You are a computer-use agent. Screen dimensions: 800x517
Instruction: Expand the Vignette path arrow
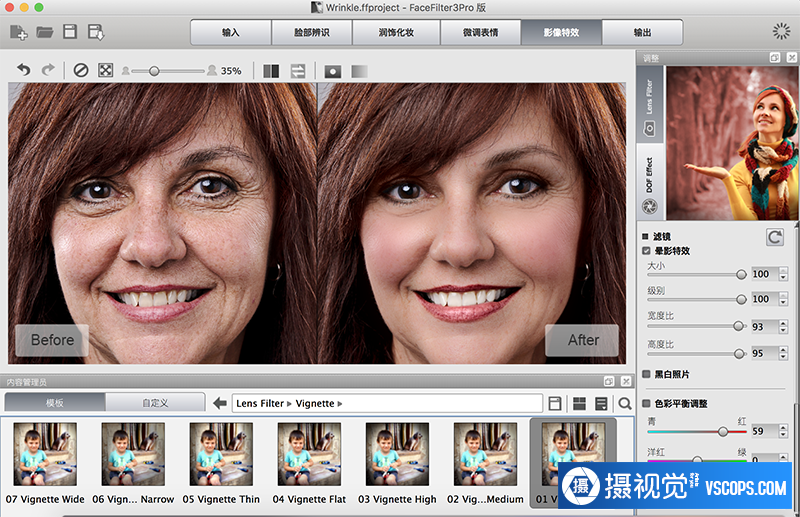click(x=340, y=404)
